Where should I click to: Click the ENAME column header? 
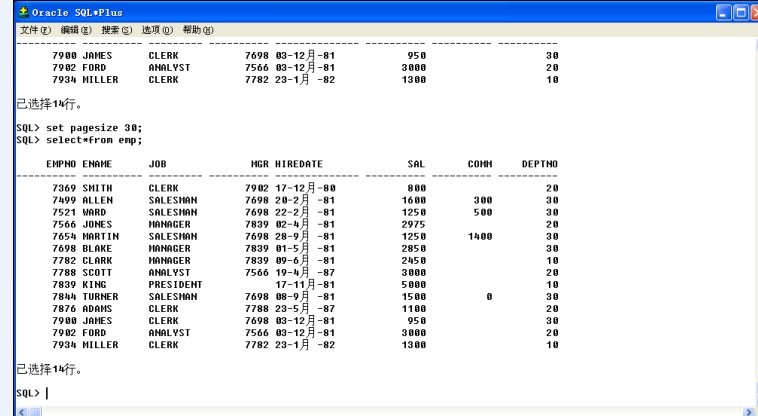97,164
